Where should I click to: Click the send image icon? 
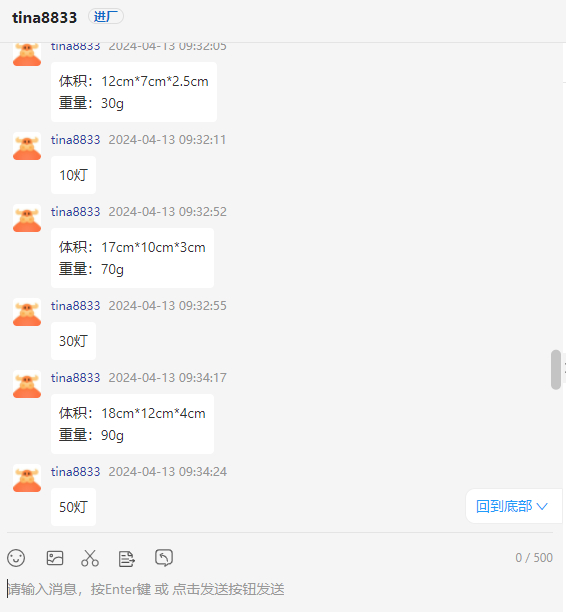click(x=55, y=558)
